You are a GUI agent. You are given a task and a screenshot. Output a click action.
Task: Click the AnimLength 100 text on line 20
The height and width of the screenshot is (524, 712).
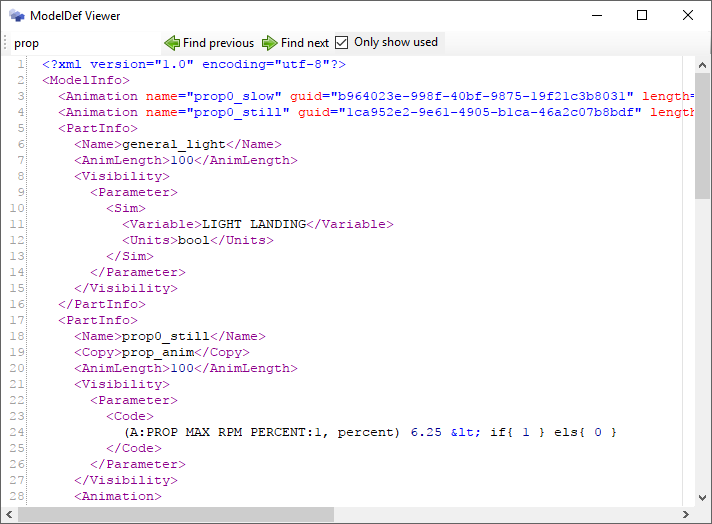pyautogui.click(x=186, y=368)
